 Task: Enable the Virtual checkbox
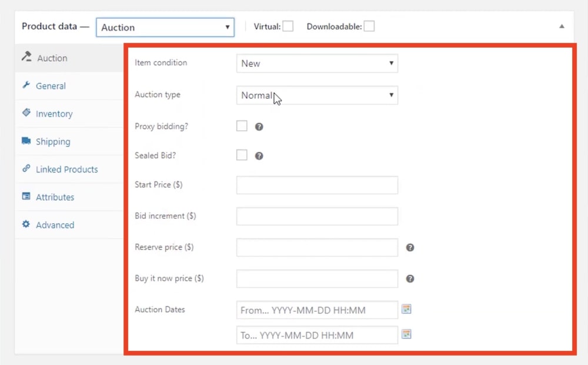tap(288, 26)
